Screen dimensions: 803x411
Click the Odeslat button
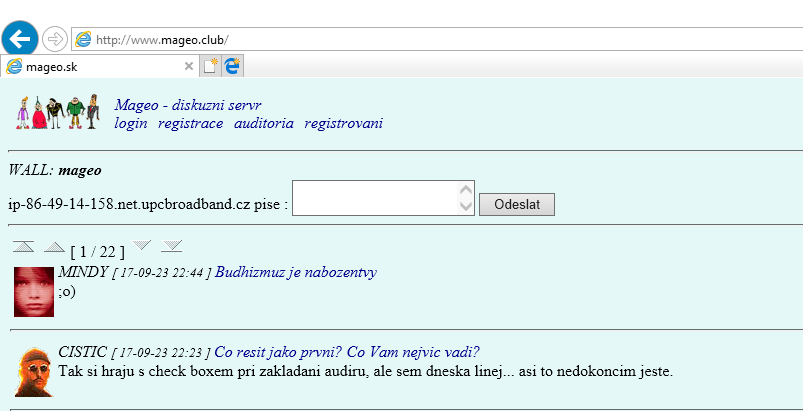(x=517, y=205)
